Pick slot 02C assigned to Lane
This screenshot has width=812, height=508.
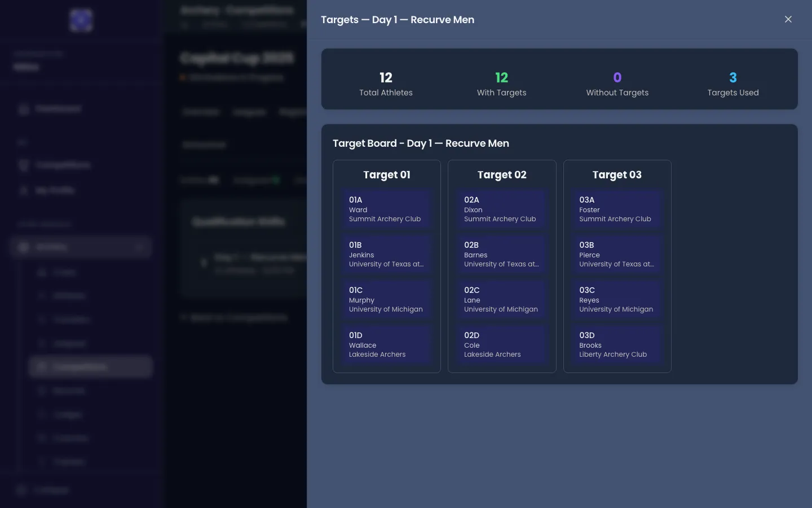502,299
